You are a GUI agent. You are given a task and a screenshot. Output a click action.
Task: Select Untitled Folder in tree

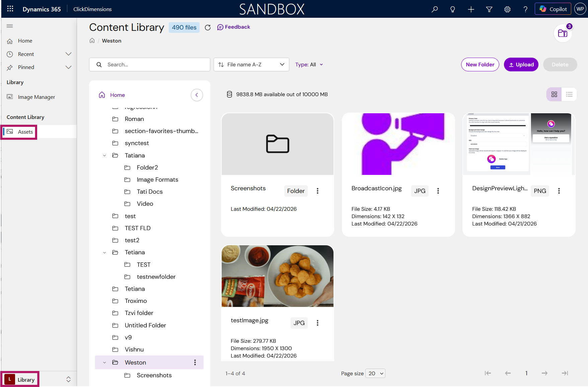(x=145, y=325)
